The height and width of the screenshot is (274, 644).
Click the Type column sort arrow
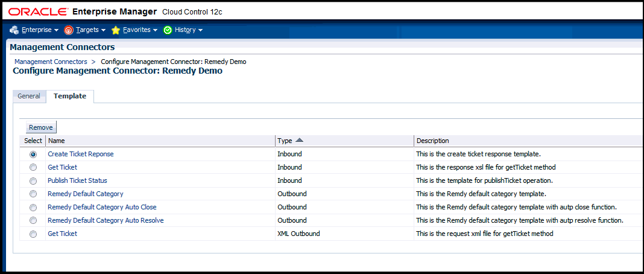click(299, 140)
